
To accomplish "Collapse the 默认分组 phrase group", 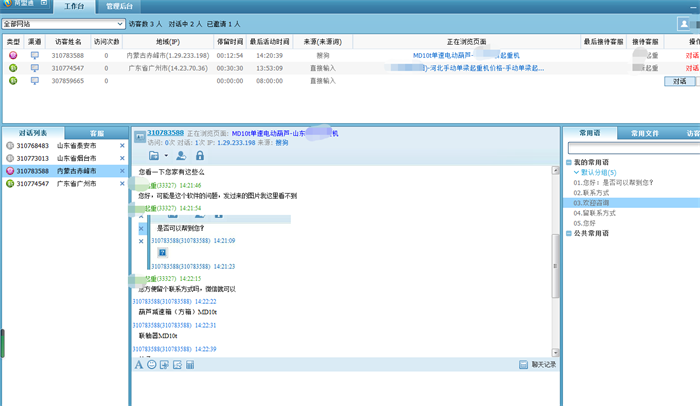I will [574, 172].
